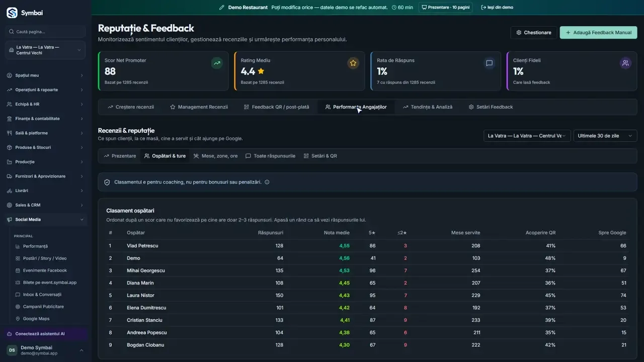Image resolution: width=644 pixels, height=362 pixels.
Task: Click the Postări / Story / Video image icon
Action: pos(18,258)
